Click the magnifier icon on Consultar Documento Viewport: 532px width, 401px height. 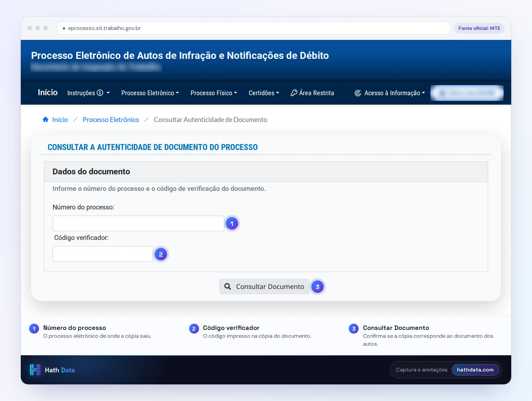pos(227,287)
